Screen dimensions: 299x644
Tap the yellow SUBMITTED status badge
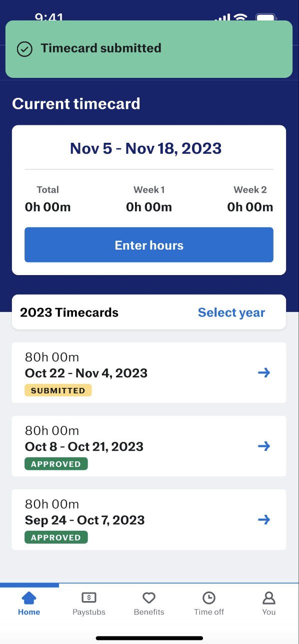[x=58, y=390]
